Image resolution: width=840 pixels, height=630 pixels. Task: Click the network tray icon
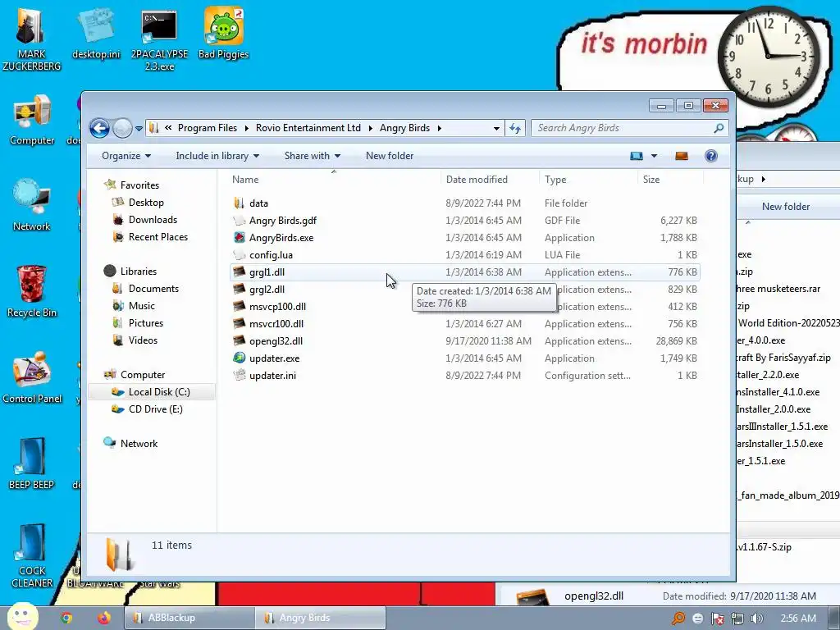point(737,619)
